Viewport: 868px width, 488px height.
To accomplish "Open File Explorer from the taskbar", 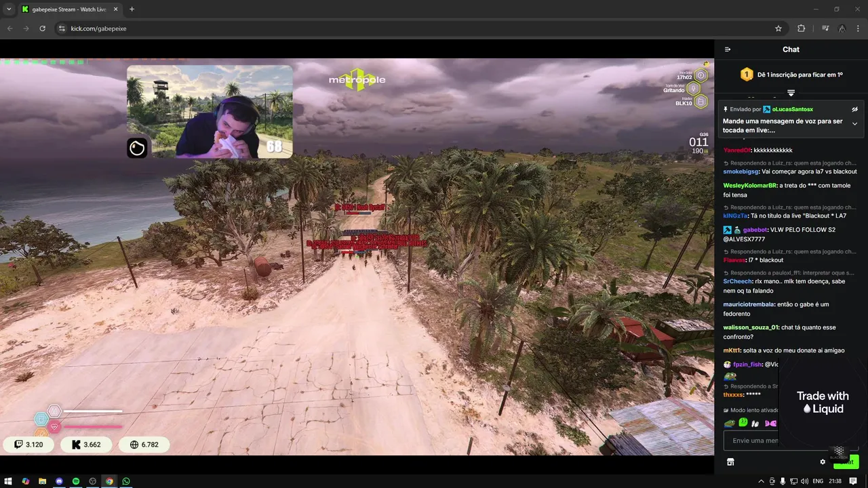I will coord(42,481).
